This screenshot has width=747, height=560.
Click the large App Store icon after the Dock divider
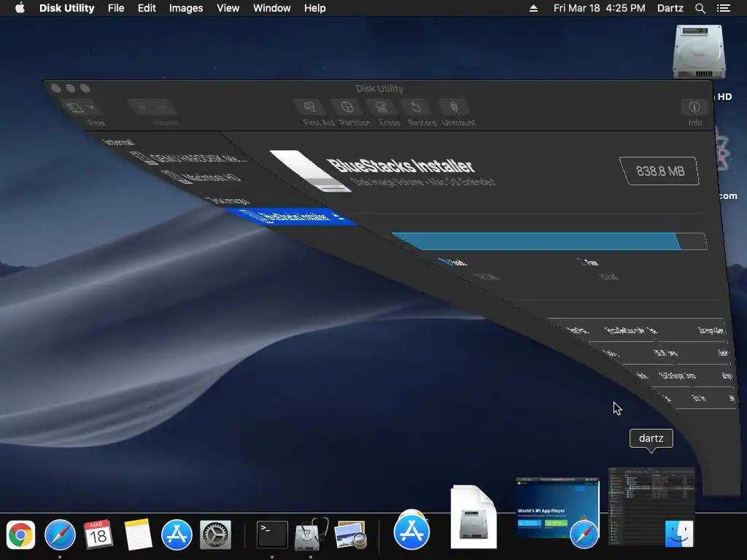coord(411,529)
